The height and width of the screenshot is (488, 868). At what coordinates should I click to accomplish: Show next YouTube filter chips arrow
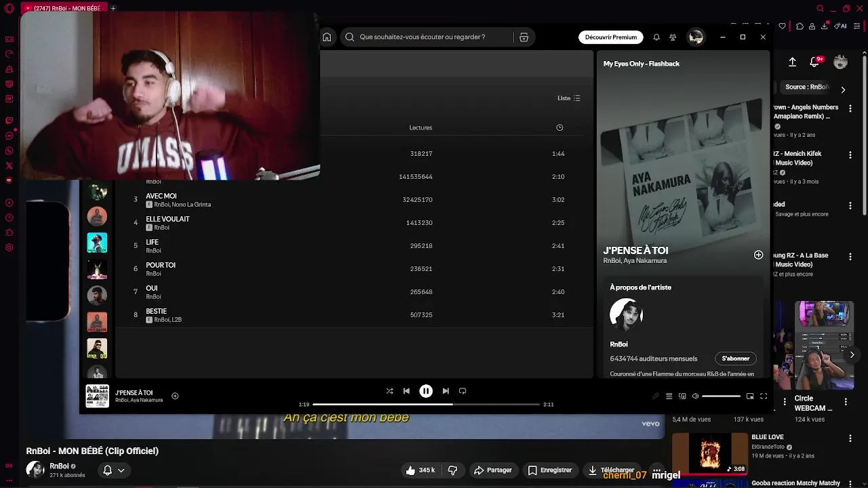coord(843,89)
